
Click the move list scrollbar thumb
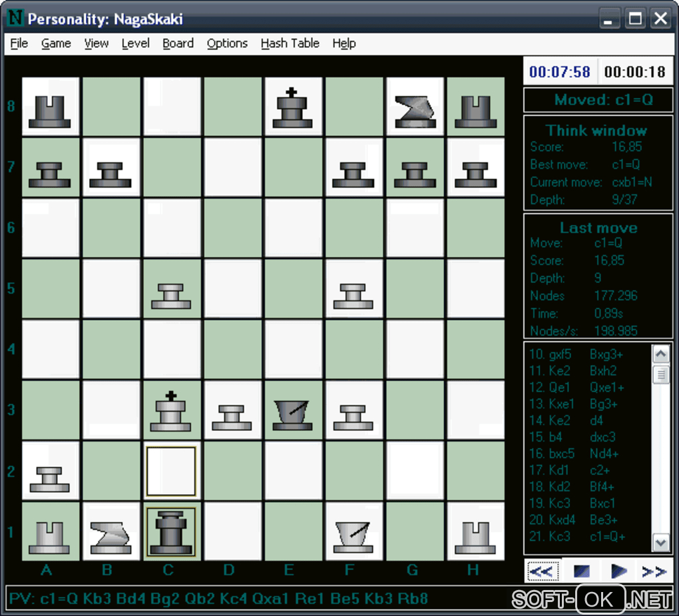(x=661, y=374)
